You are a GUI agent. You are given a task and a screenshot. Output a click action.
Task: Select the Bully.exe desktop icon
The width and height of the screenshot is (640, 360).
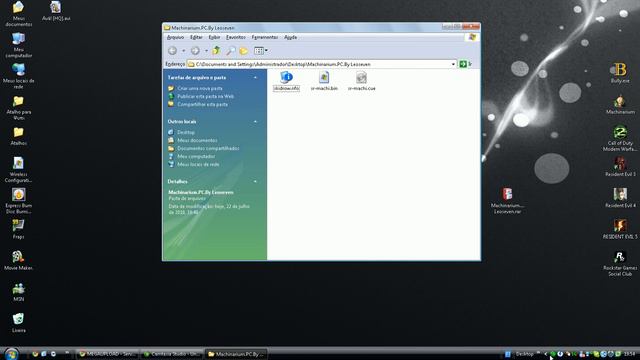620,73
